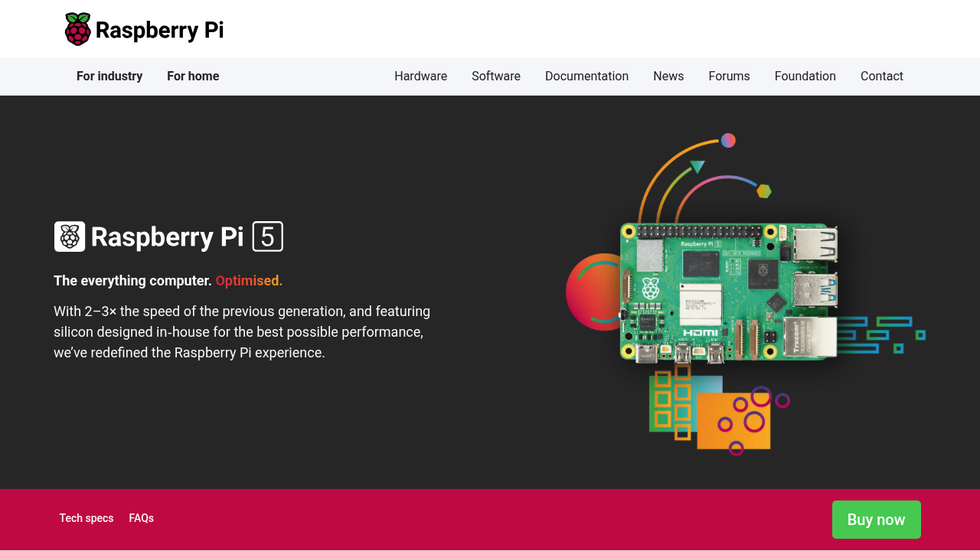Click the Raspberry Pi 5 hero heading text
The image size is (980, 551).
tap(167, 237)
